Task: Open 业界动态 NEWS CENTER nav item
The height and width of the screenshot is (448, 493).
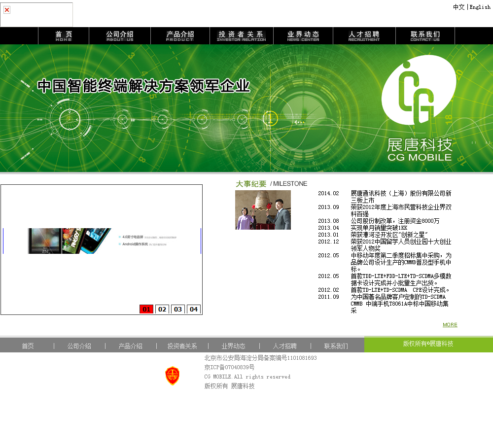Action: click(303, 35)
